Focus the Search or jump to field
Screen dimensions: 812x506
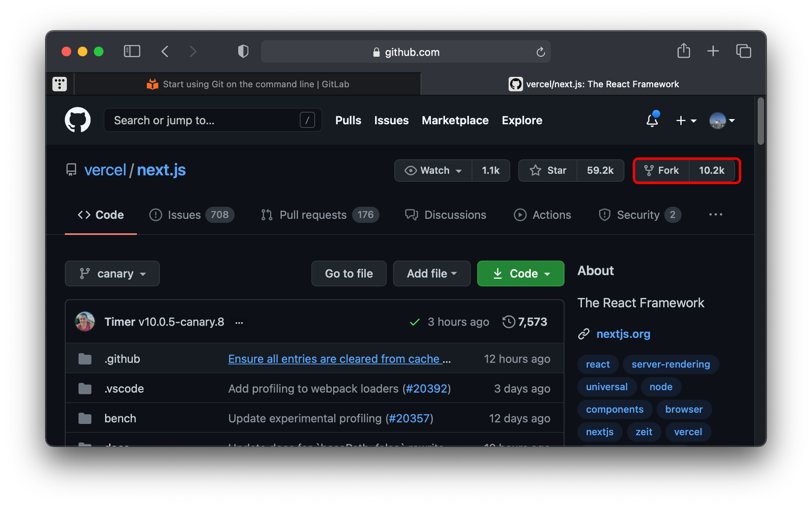213,120
